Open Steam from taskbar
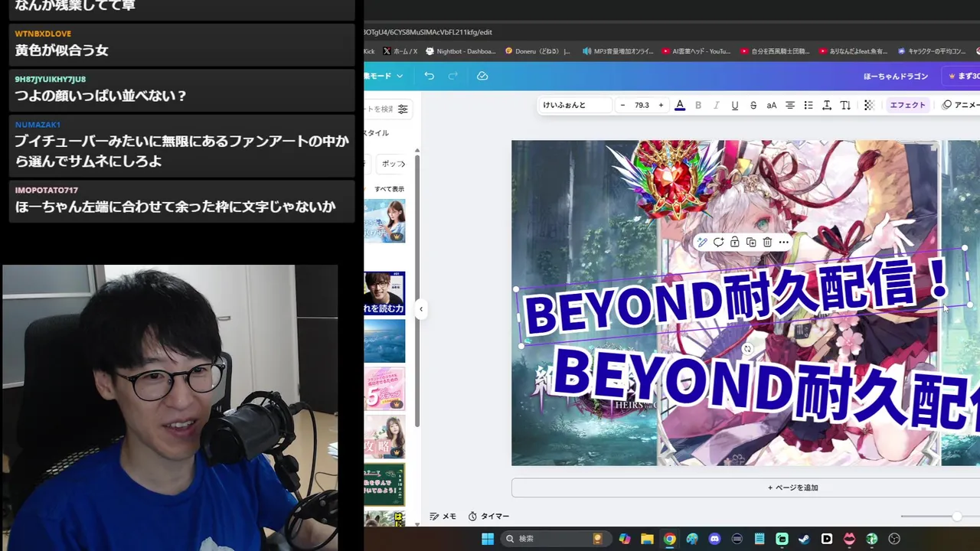 (804, 539)
